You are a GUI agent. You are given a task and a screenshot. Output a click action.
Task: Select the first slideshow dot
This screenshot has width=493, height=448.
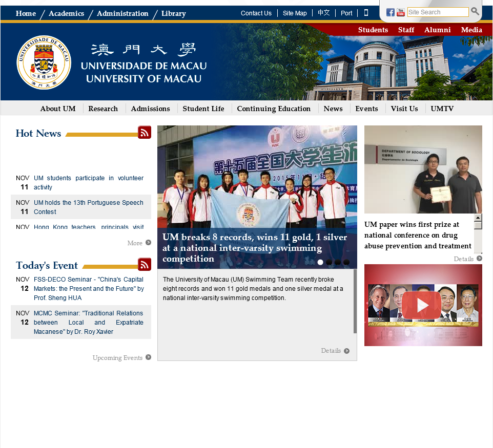pyautogui.click(x=320, y=262)
